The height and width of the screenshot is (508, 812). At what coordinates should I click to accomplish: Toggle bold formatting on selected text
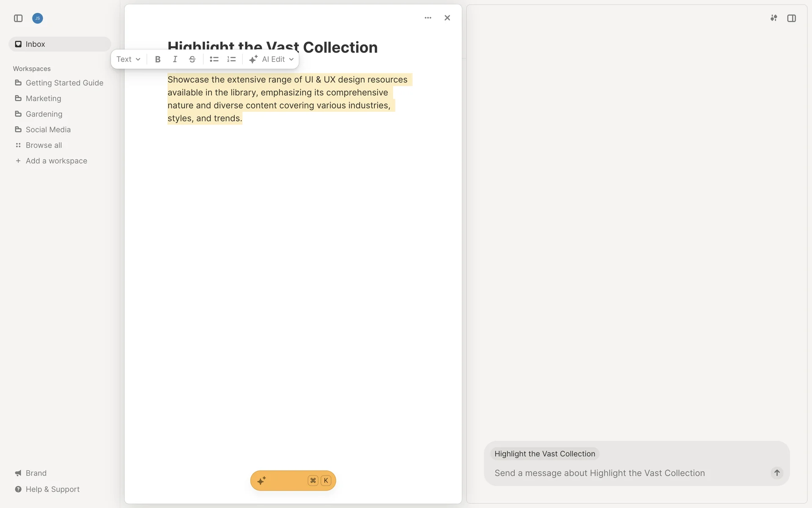[158, 59]
